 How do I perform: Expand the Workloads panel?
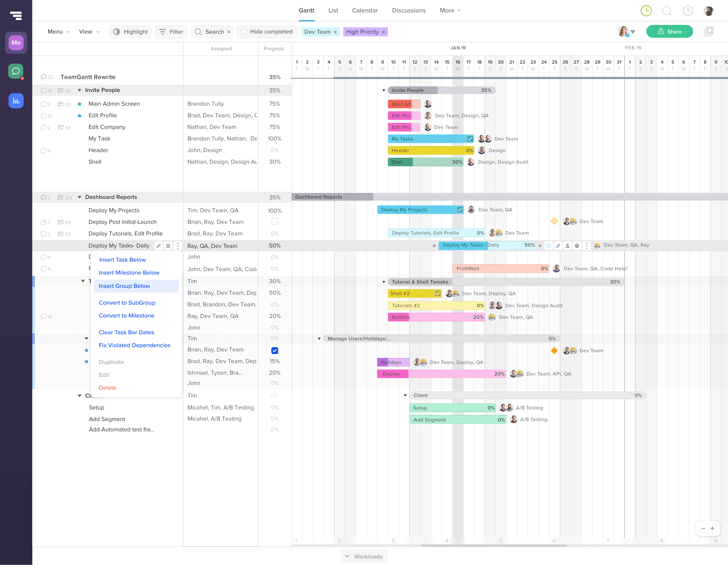pos(364,556)
